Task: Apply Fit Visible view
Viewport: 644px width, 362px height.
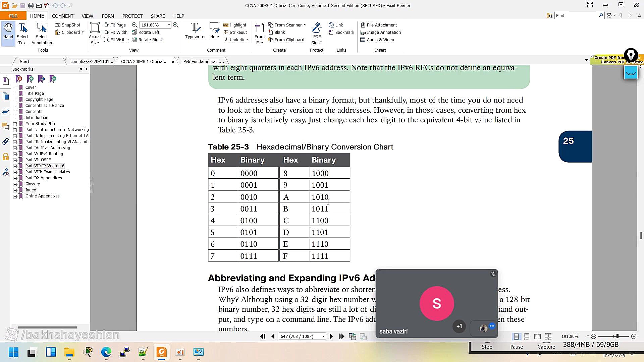Action: tap(116, 40)
